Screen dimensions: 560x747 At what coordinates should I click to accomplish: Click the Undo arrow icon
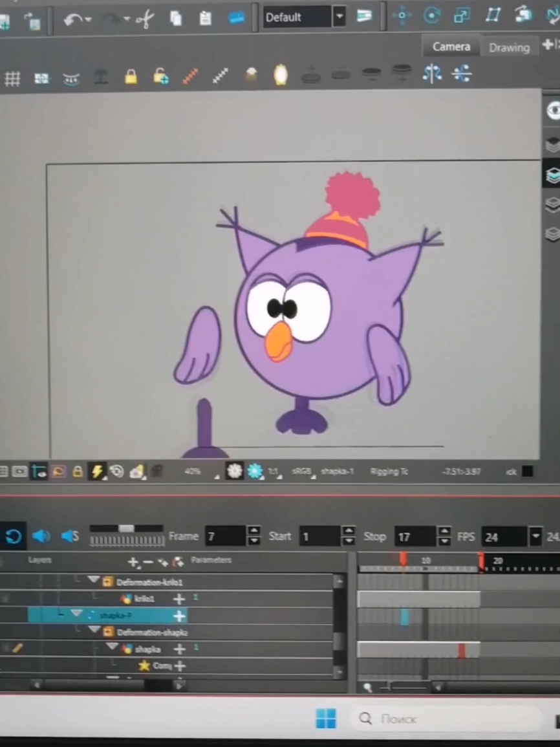click(x=73, y=19)
